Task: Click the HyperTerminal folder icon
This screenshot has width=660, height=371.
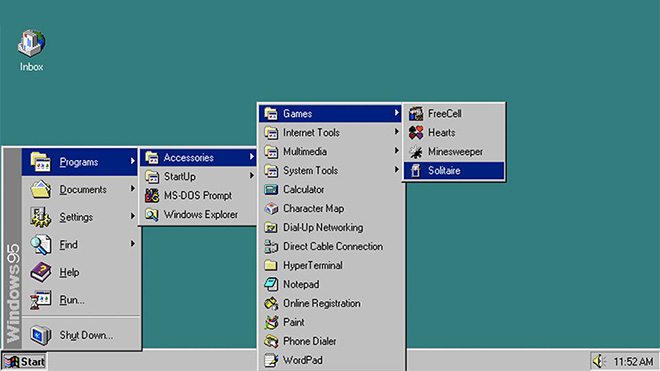Action: pos(271,265)
